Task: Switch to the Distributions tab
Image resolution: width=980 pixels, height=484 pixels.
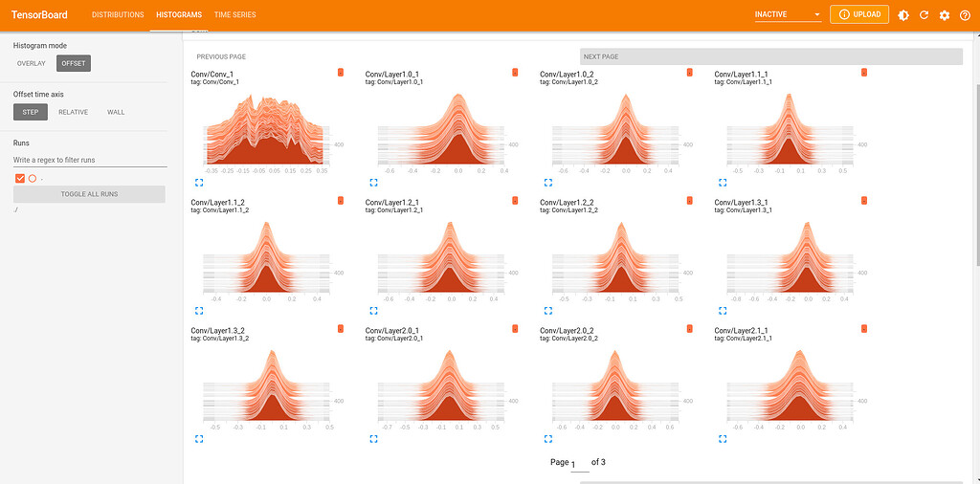Action: click(x=118, y=15)
